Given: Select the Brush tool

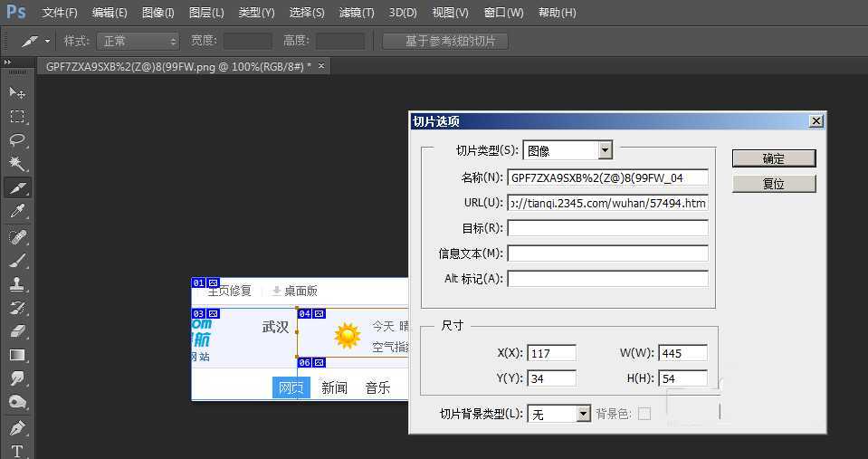Looking at the screenshot, I should tap(17, 261).
